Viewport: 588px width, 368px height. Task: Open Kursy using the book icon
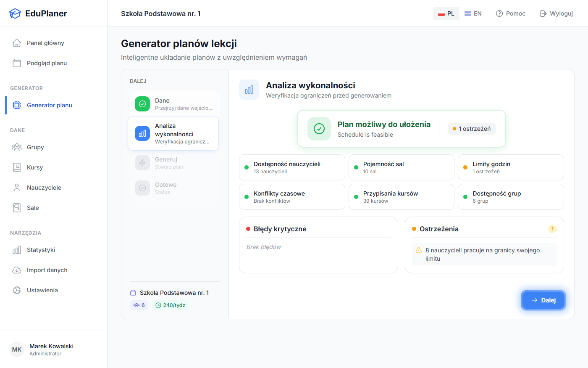click(17, 167)
